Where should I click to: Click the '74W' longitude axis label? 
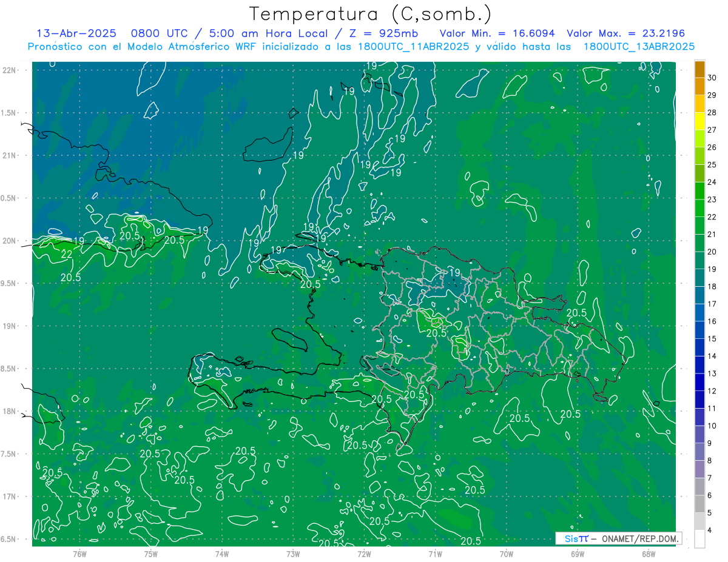222,554
